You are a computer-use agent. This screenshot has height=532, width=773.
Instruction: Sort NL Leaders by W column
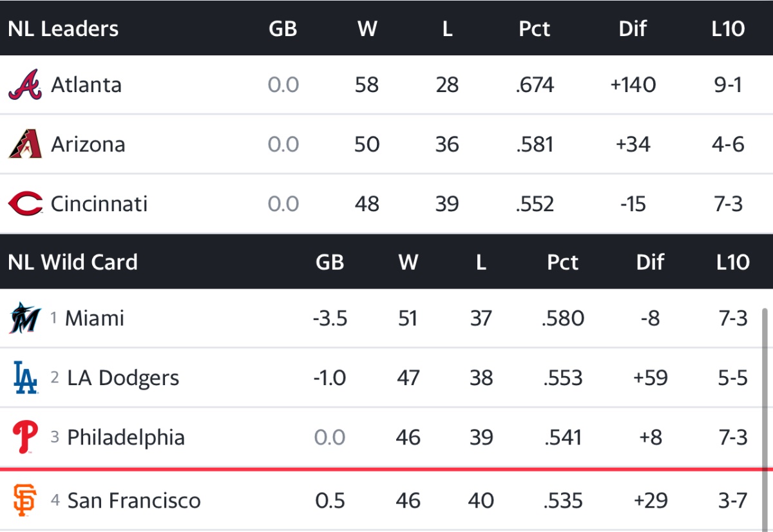pos(367,29)
